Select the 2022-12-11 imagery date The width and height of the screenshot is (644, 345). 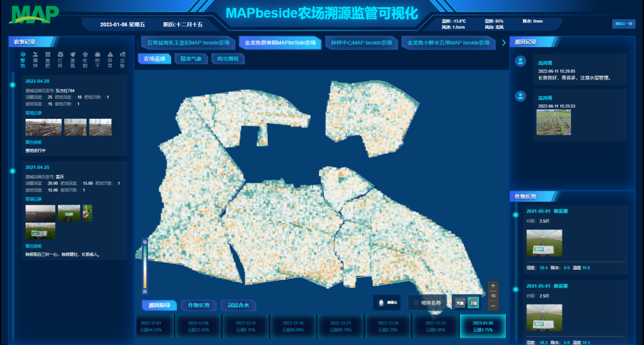pyautogui.click(x=246, y=326)
